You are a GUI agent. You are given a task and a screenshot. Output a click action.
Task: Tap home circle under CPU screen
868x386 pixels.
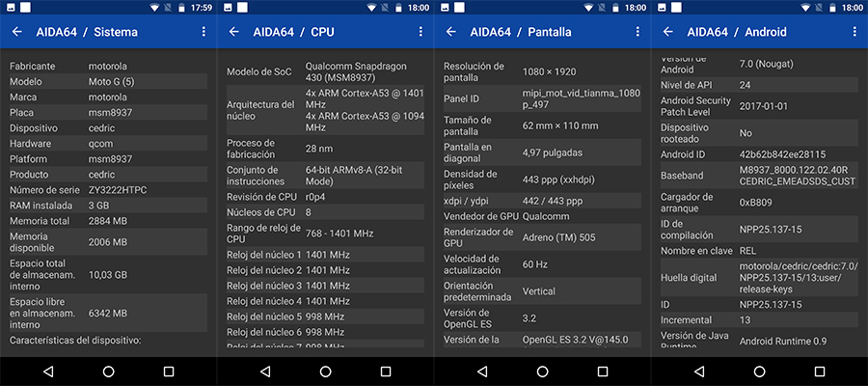coord(326,372)
